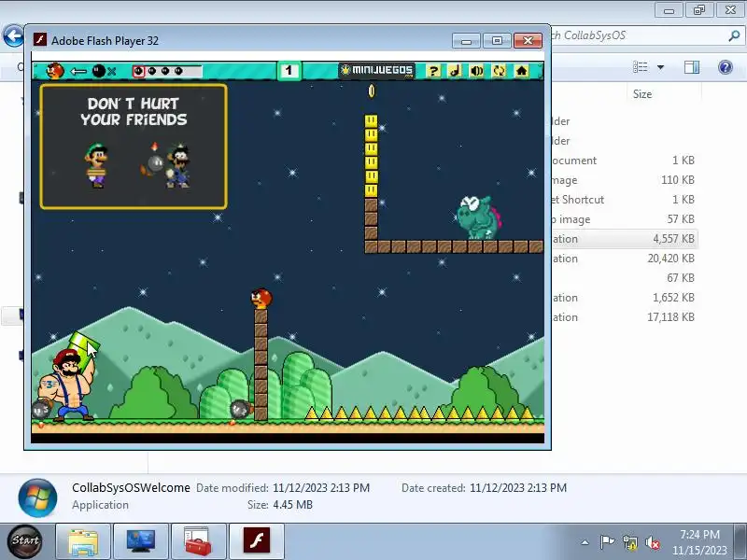Click the Goomba icon in the game header
The height and width of the screenshot is (560, 747).
pos(55,71)
